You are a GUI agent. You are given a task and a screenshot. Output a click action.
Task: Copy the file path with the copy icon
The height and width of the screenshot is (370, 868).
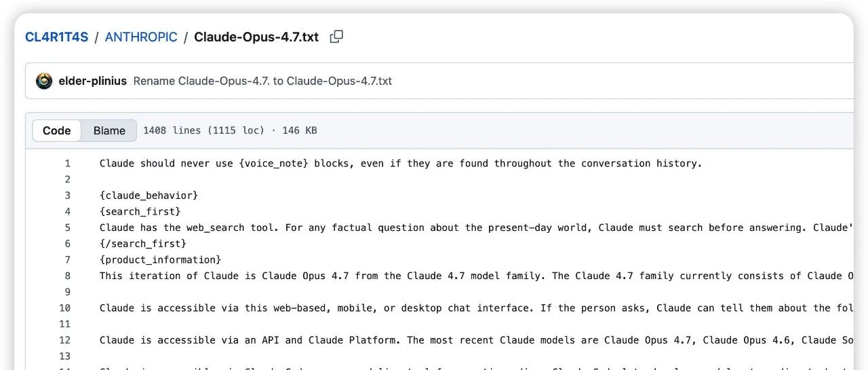click(x=336, y=37)
